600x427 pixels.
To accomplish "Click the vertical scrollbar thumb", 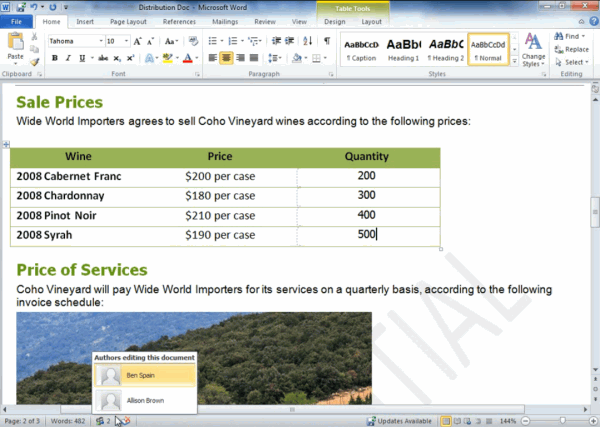I will (595, 212).
